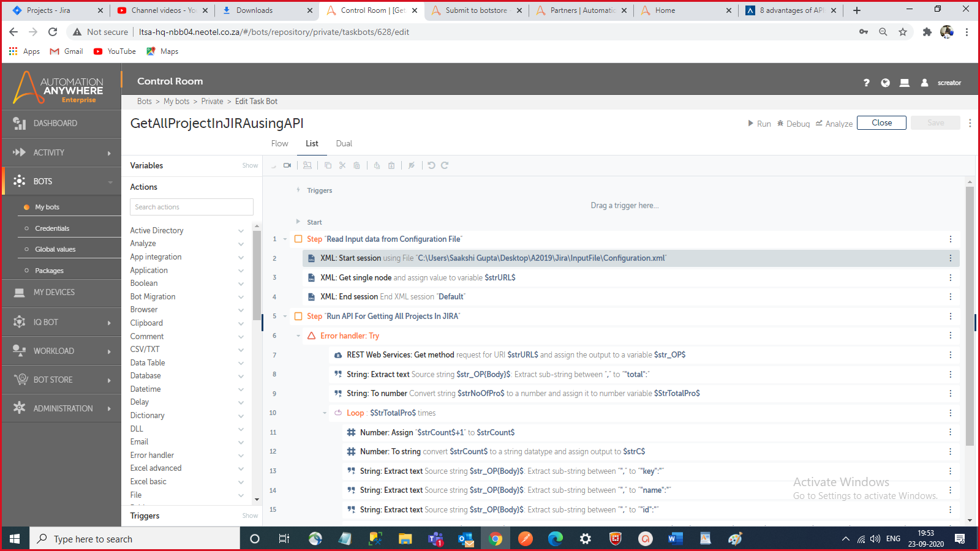Click the Chrome address bar URL

click(274, 32)
